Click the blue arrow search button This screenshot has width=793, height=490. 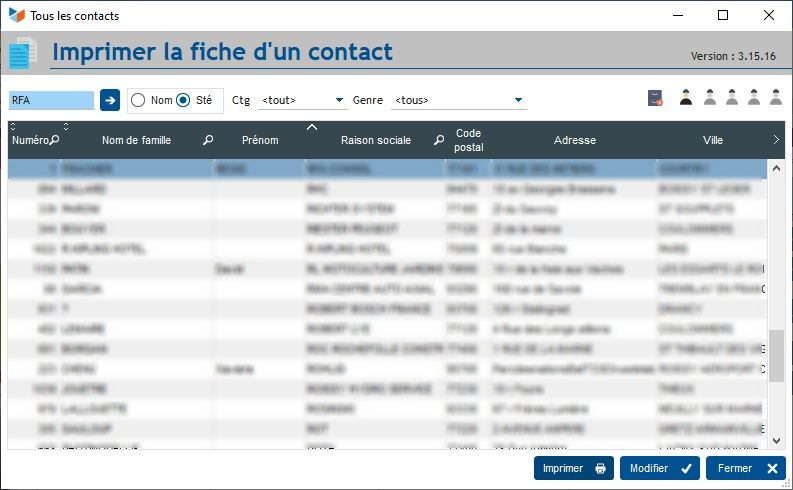pos(110,100)
